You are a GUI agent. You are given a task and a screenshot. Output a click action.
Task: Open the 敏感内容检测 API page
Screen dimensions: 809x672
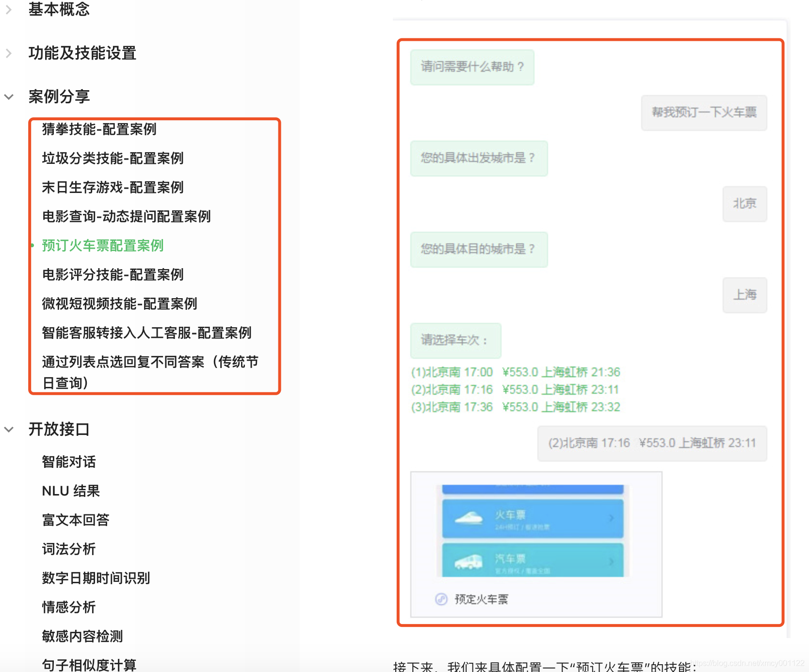pos(82,637)
